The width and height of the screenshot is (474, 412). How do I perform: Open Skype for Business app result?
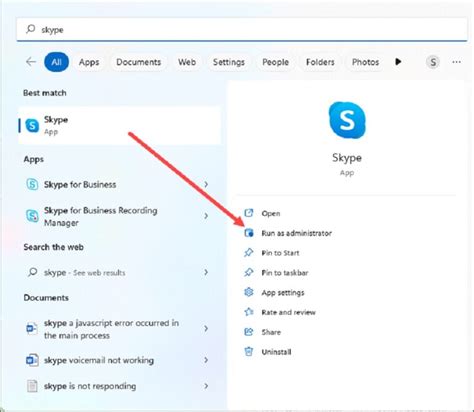point(119,184)
